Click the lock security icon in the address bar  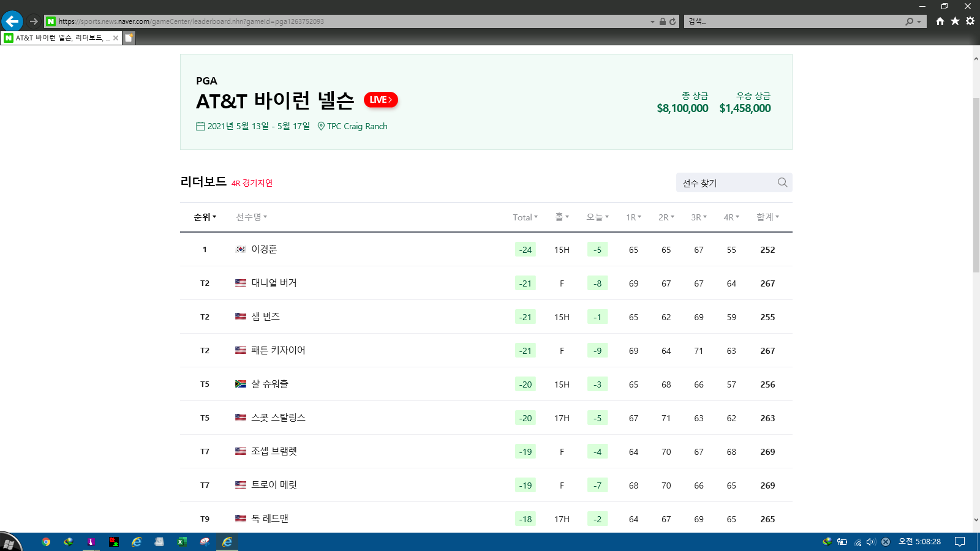[x=662, y=21]
